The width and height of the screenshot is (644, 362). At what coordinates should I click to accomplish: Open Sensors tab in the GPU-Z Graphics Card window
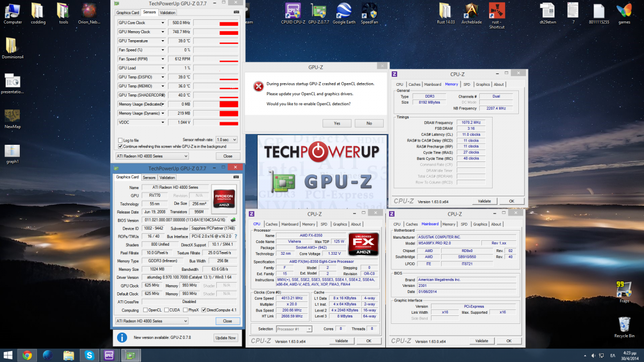click(x=149, y=178)
